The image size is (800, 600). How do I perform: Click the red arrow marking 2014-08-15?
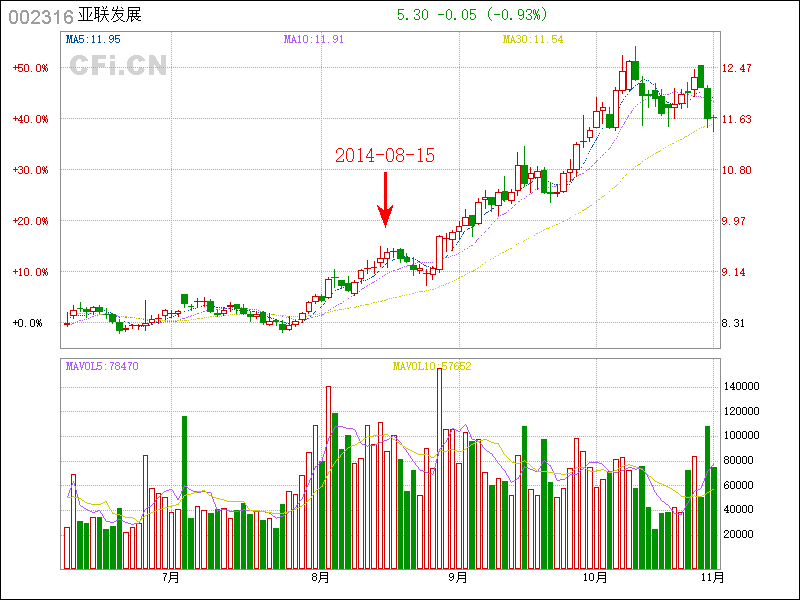pyautogui.click(x=385, y=200)
